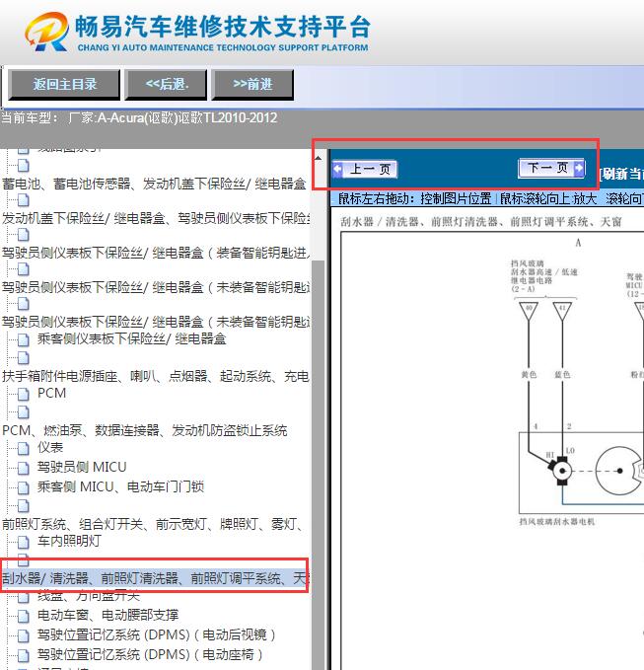Open 电动车窗、电动腰部支撑 entry
The width and height of the screenshot is (644, 670).
point(108,615)
